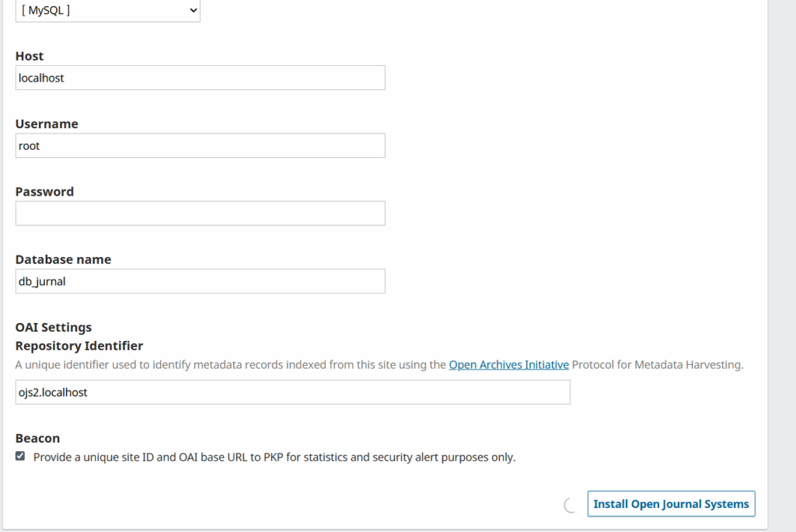Click the loading spinner icon

tap(570, 505)
